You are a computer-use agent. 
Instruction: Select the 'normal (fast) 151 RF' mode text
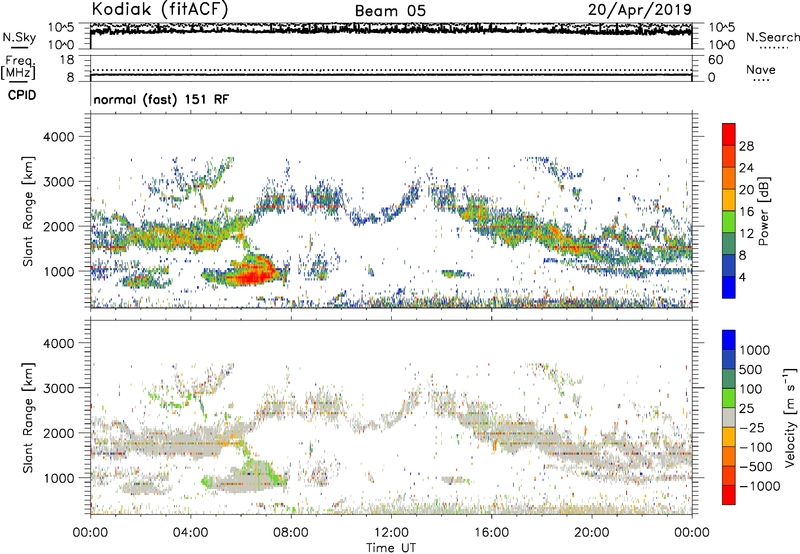(161, 99)
